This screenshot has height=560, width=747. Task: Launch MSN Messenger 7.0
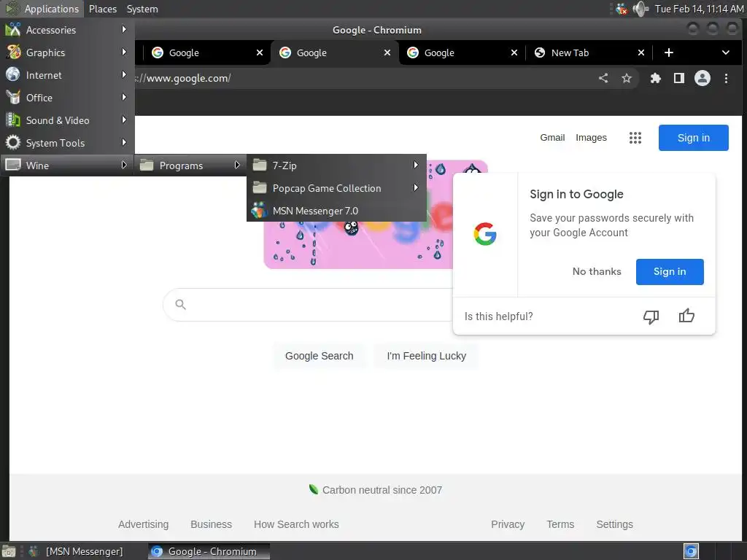pos(336,211)
